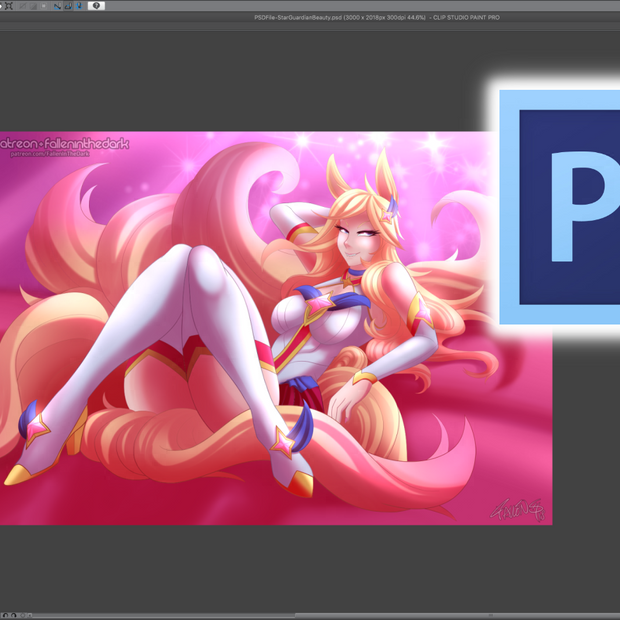This screenshot has width=620, height=620.
Task: Click the first round icon in bottom-left corner
Action: click(x=5, y=615)
